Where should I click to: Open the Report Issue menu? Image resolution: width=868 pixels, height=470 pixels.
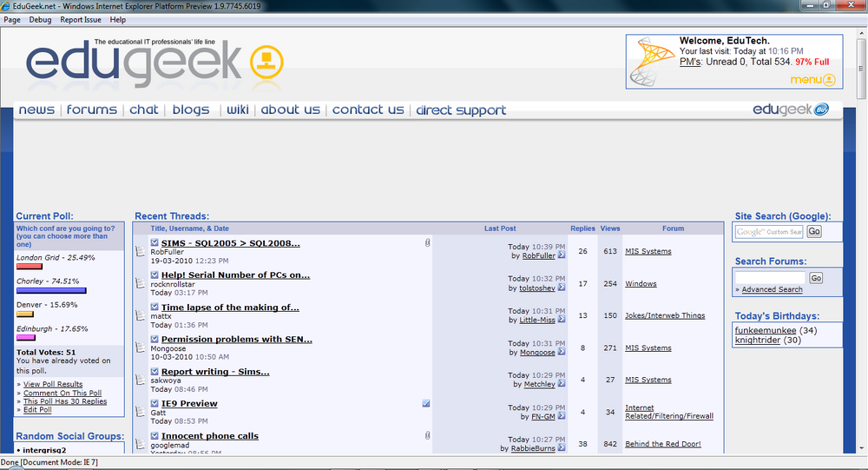coord(81,19)
